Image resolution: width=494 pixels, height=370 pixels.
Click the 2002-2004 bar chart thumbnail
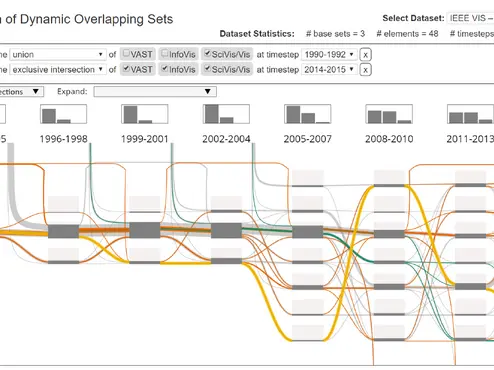[x=226, y=114]
